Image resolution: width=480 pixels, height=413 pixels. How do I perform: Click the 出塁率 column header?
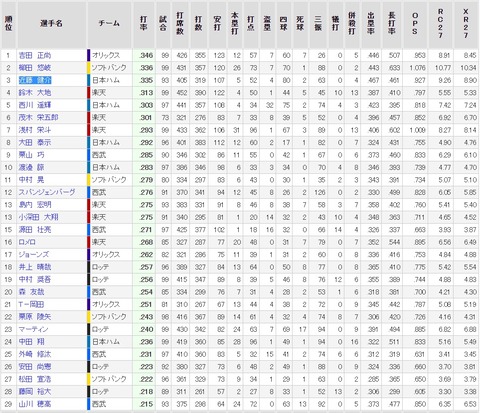(x=371, y=24)
